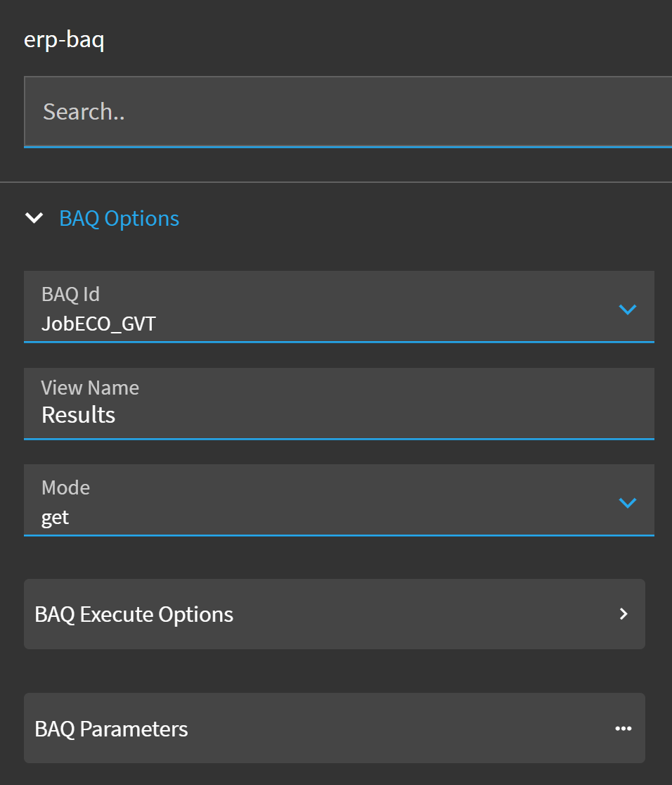The width and height of the screenshot is (672, 785).
Task: Click the BAQ Id field label
Action: click(x=70, y=293)
